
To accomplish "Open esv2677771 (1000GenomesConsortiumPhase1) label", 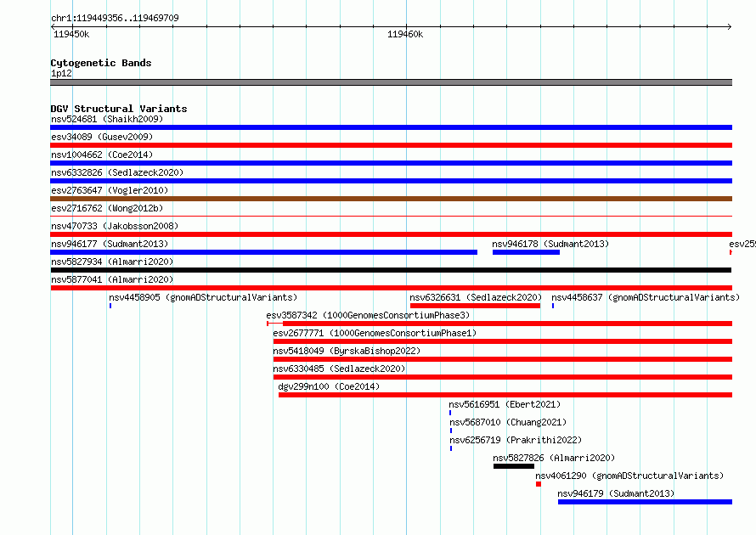I will [375, 333].
